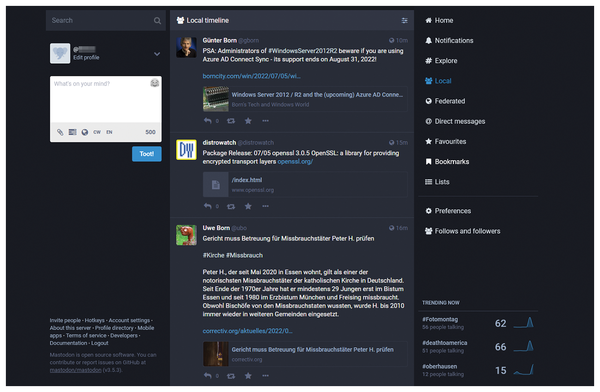Attach a file with the paperclip icon
Screen dimensions: 600x392
(60, 132)
